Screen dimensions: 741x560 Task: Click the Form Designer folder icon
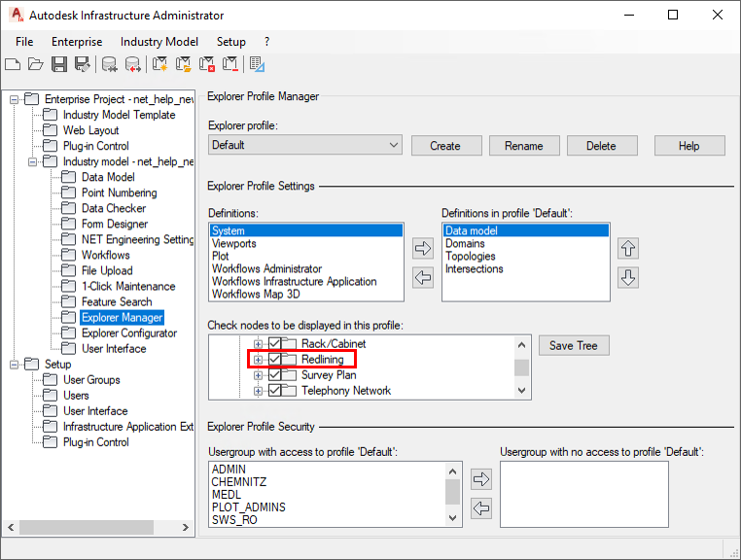tap(68, 224)
